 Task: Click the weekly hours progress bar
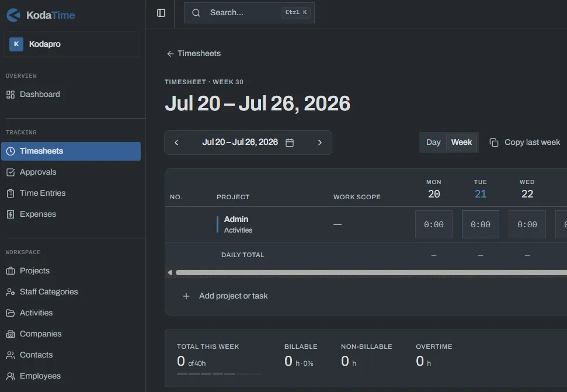coord(219,374)
